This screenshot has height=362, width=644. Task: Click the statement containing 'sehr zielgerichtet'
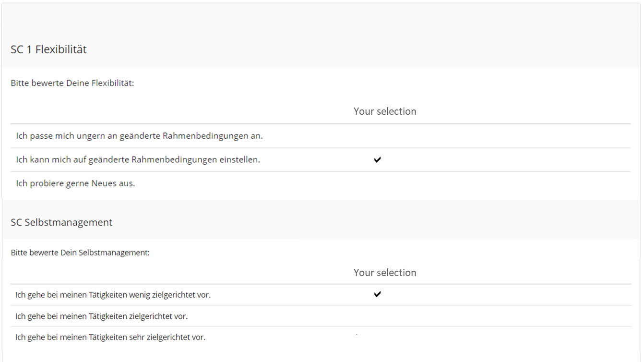(110, 338)
